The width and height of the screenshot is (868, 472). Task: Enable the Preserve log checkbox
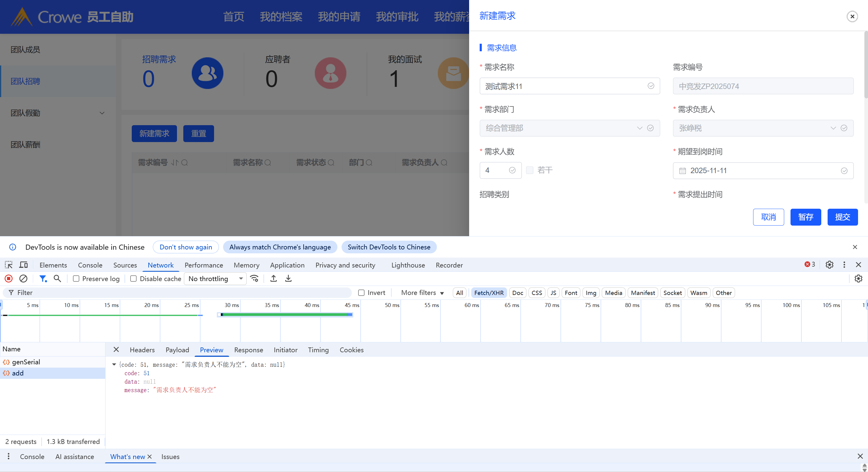click(76, 279)
